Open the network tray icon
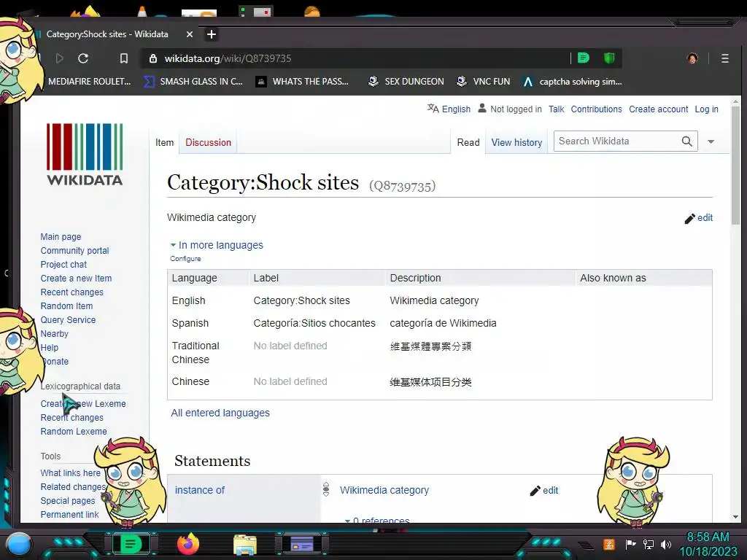Image resolution: width=747 pixels, height=560 pixels. 648,544
